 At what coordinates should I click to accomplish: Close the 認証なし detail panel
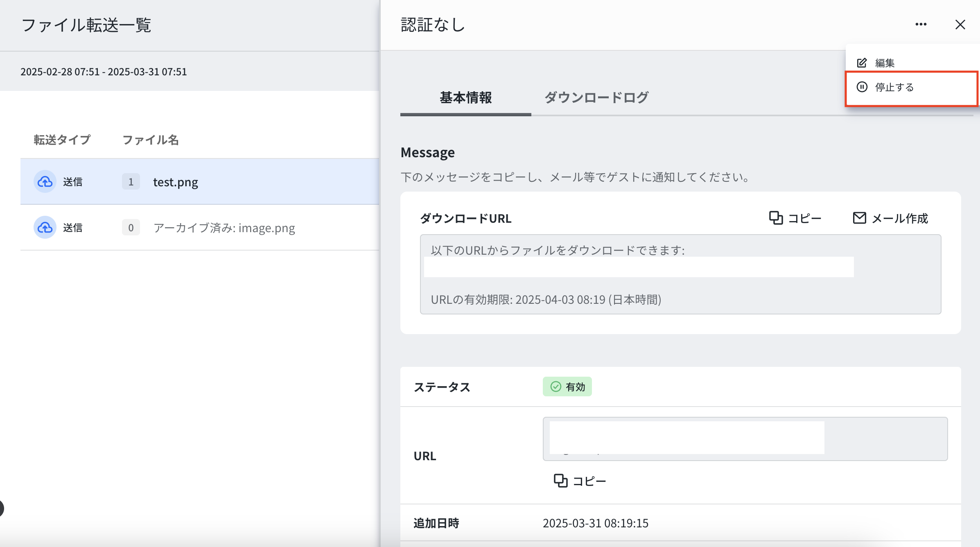tap(960, 25)
